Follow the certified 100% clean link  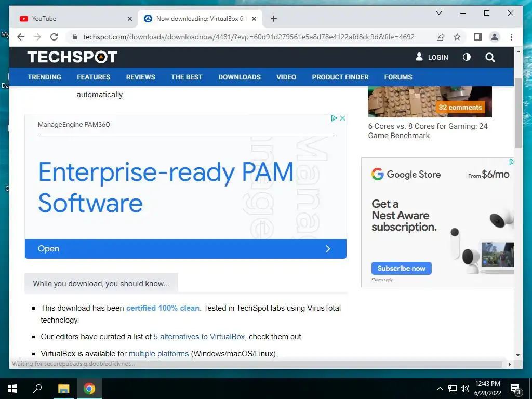pos(163,308)
